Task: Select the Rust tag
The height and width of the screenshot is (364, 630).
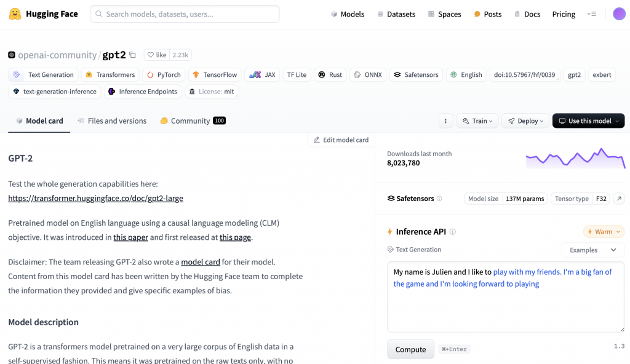Action: click(330, 75)
